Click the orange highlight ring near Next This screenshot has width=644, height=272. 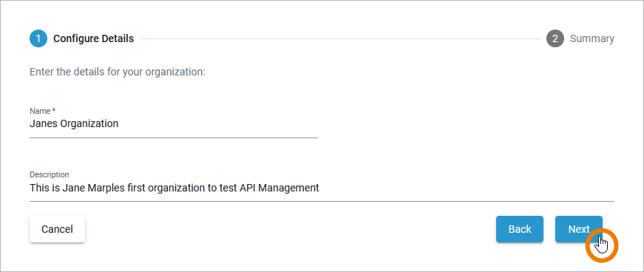tap(602, 245)
